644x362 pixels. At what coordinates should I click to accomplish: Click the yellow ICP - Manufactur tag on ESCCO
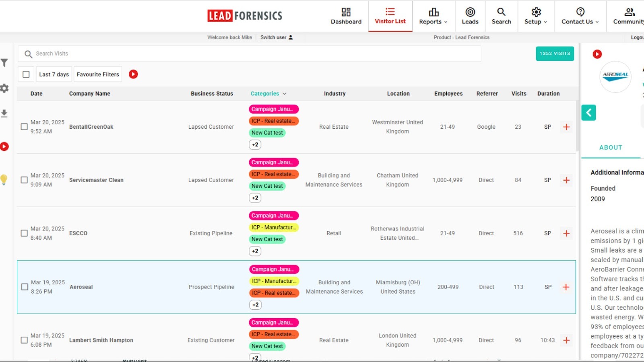(x=274, y=227)
